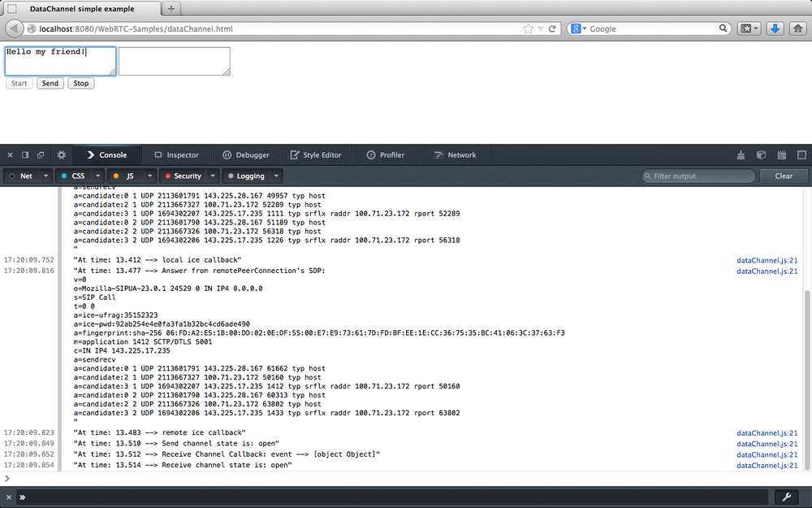Reload the page with the refresh icon
812x508 pixels.
(x=551, y=28)
